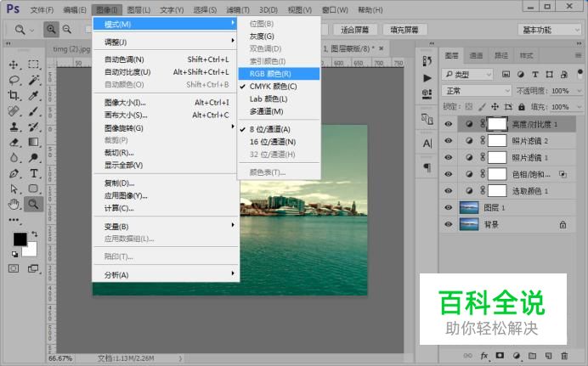
Task: Select the History Brush tool
Action: click(33, 127)
